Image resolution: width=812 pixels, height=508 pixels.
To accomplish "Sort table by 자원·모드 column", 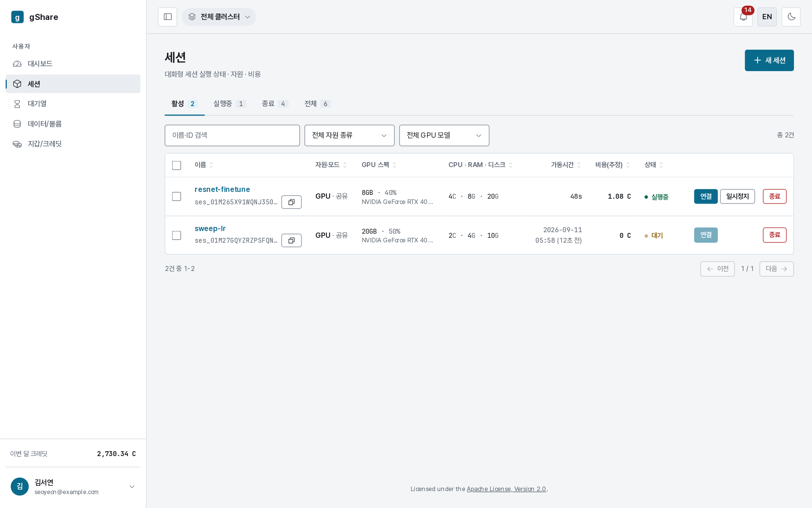I will pyautogui.click(x=331, y=165).
